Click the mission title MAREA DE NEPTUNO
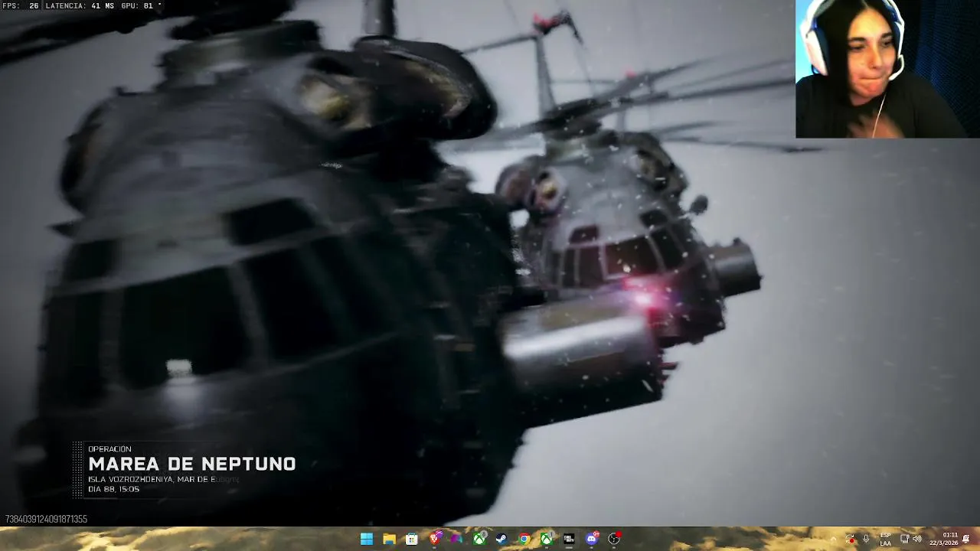The height and width of the screenshot is (551, 980). [x=192, y=464]
